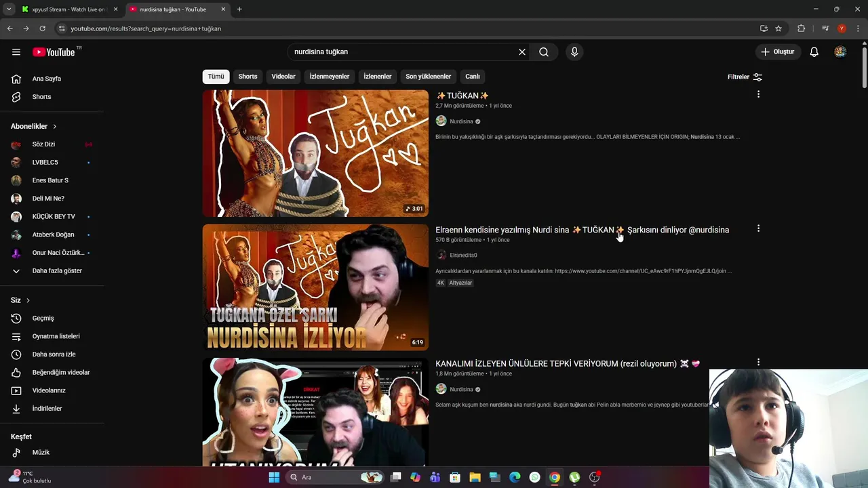Open the YouTube hamburger guide menu
Image resolution: width=868 pixels, height=488 pixels.
(x=16, y=52)
